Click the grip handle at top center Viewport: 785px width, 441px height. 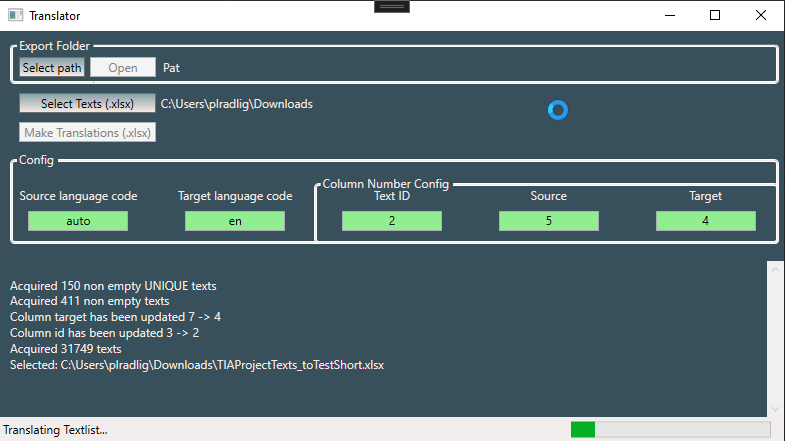392,6
